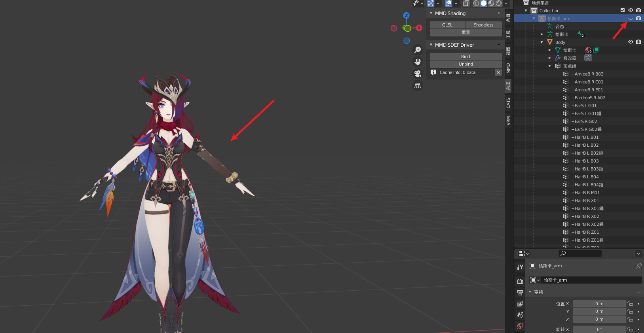This screenshot has height=333, width=644.
Task: Collapse the Collection tree node
Action: pyautogui.click(x=526, y=11)
